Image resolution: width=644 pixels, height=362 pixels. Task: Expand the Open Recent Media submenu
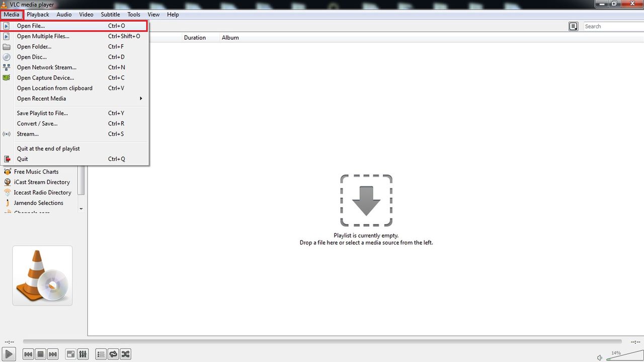(74, 99)
